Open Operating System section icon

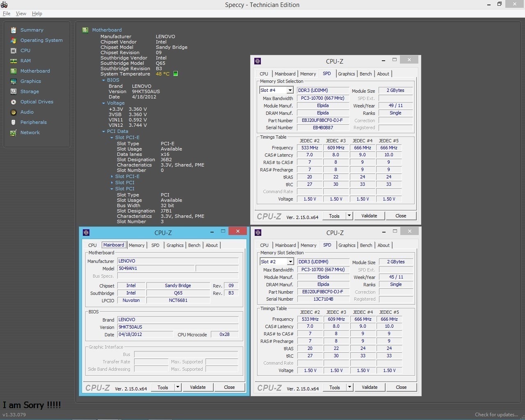tap(14, 40)
